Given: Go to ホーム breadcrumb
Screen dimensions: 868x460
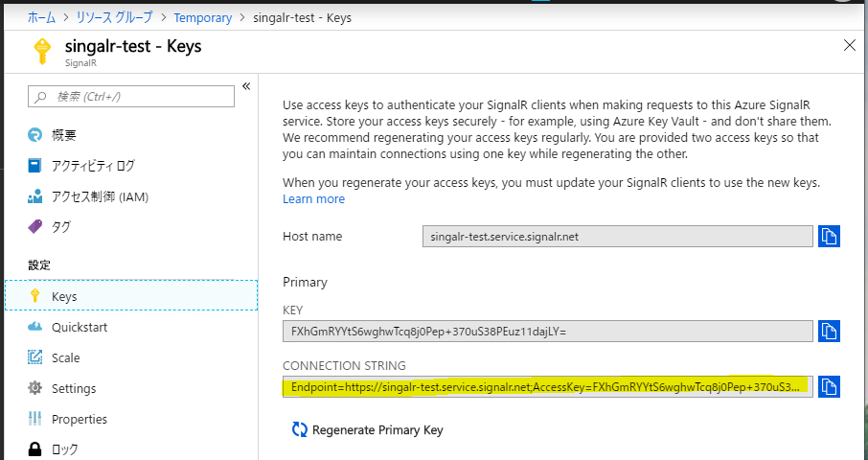Looking at the screenshot, I should coord(41,17).
